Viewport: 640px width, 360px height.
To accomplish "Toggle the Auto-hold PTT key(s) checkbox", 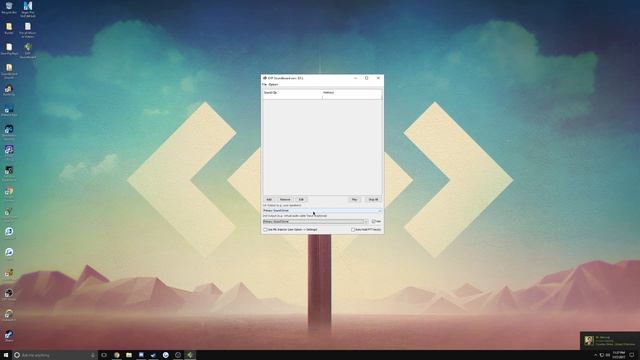I will [353, 230].
